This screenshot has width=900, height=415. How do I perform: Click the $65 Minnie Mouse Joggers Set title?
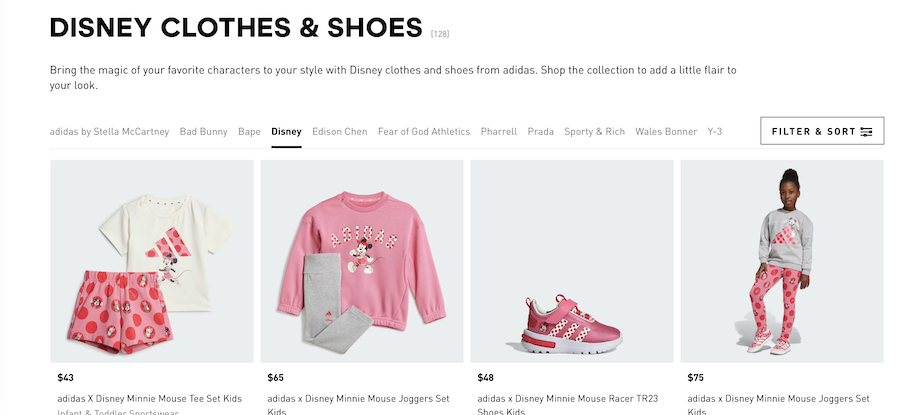[x=358, y=398]
